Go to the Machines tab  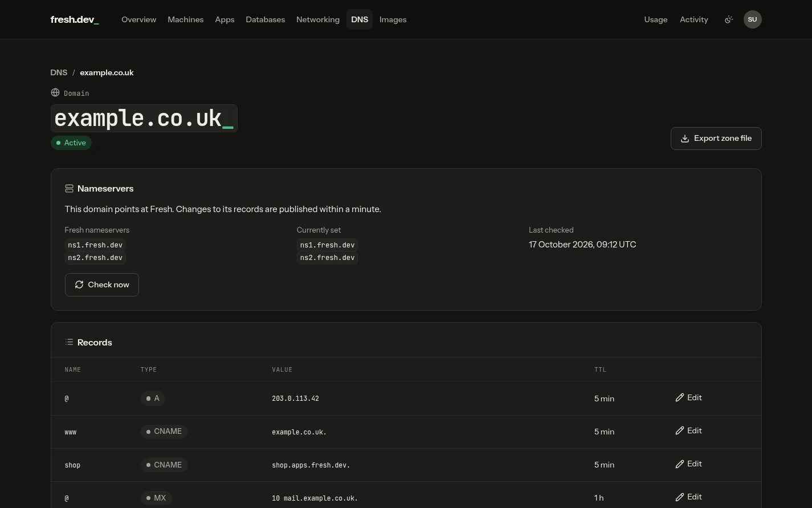click(x=185, y=19)
